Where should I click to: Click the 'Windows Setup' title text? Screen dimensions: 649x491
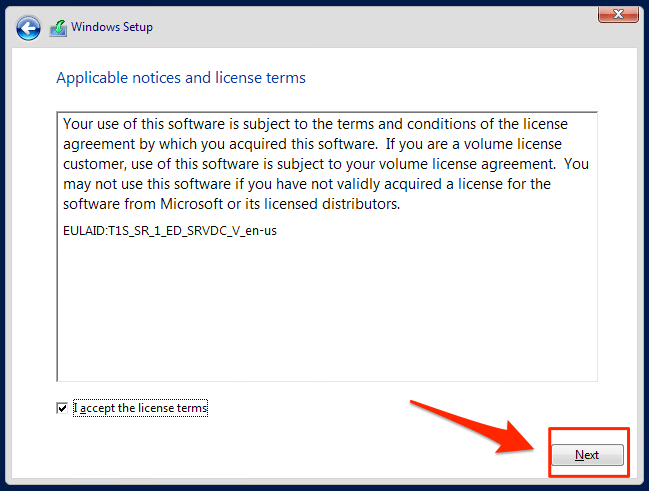pyautogui.click(x=112, y=27)
